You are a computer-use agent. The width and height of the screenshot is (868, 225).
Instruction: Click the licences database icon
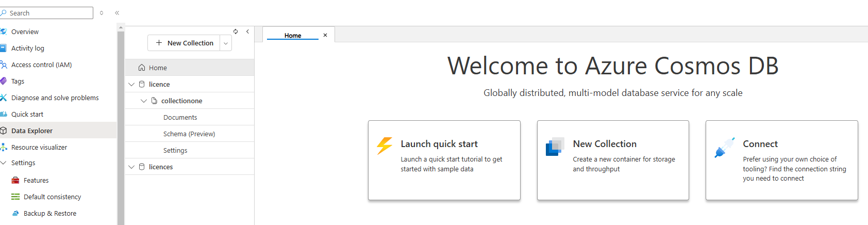[142, 167]
